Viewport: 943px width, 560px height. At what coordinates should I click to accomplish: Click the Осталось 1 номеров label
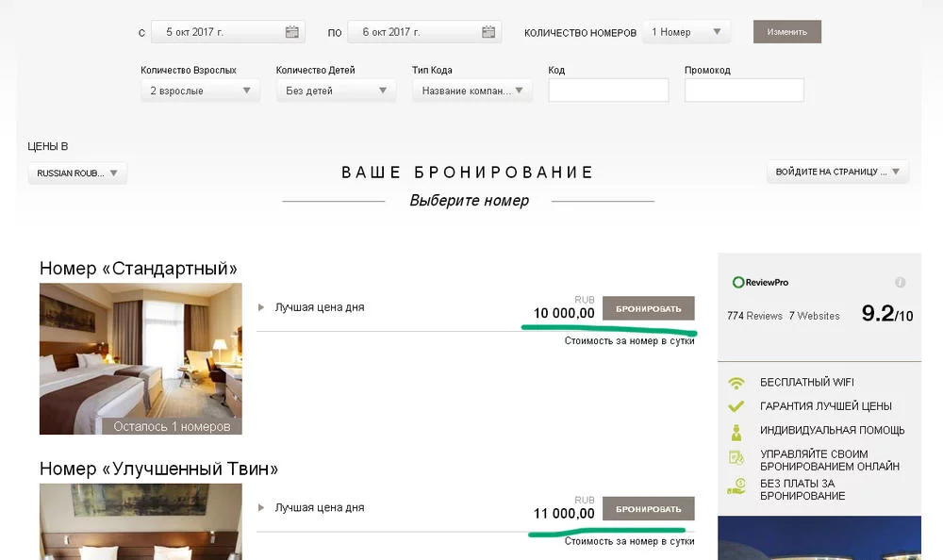pos(172,426)
